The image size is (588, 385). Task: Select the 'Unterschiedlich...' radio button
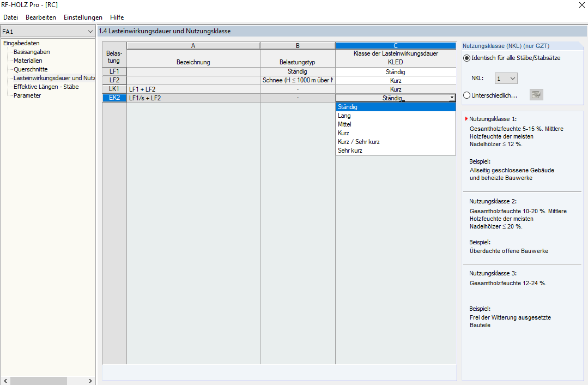[x=466, y=95]
